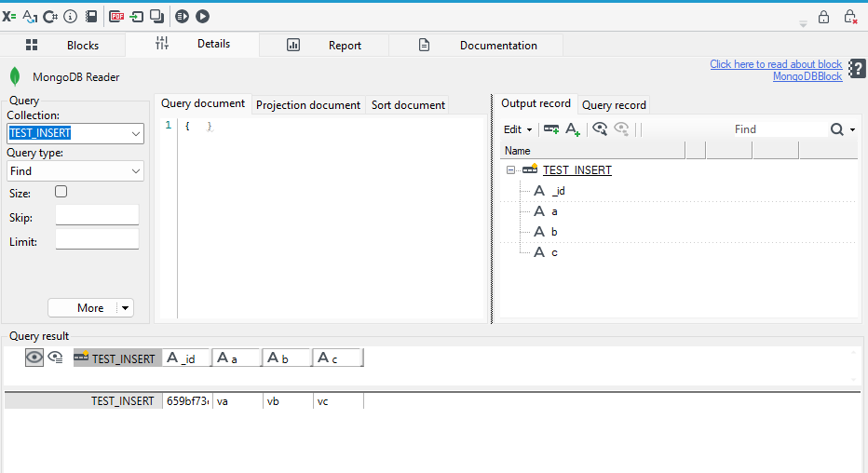868x473 pixels.
Task: Click the A type icon of field a
Action: pyautogui.click(x=539, y=211)
